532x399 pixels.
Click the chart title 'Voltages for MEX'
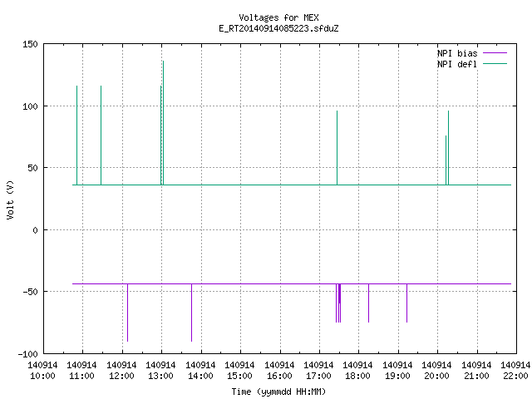tap(278, 17)
